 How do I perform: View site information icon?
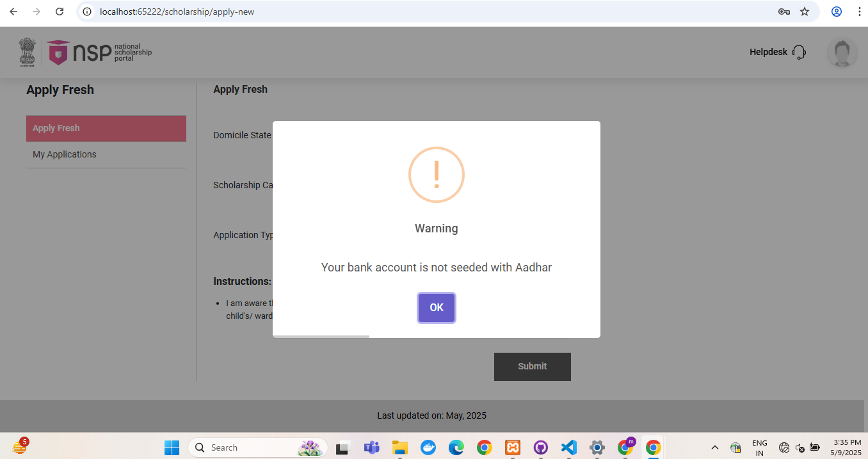(x=88, y=12)
